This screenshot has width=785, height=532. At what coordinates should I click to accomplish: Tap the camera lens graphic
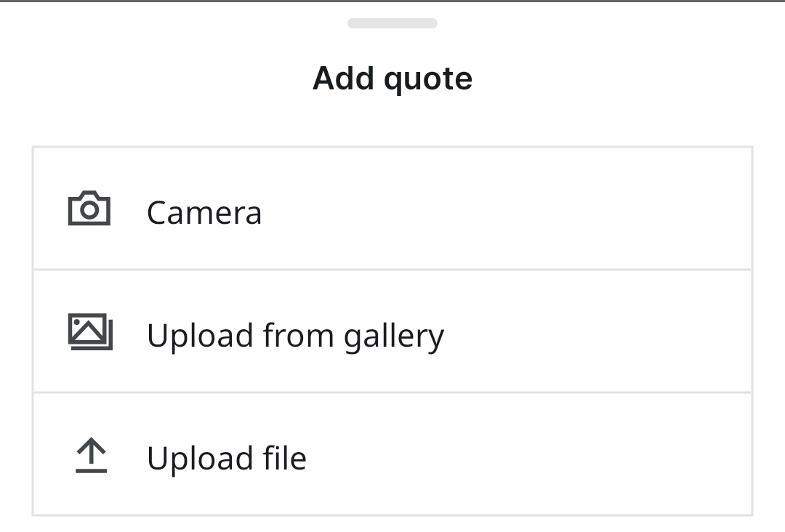point(89,211)
